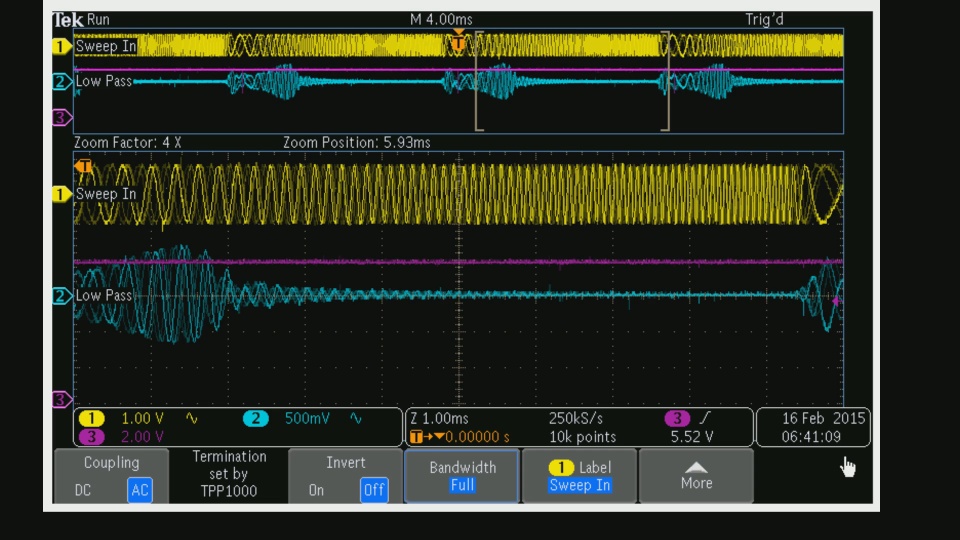Click the Coupling menu heading
Viewport: 960px width, 540px height.
pyautogui.click(x=111, y=463)
